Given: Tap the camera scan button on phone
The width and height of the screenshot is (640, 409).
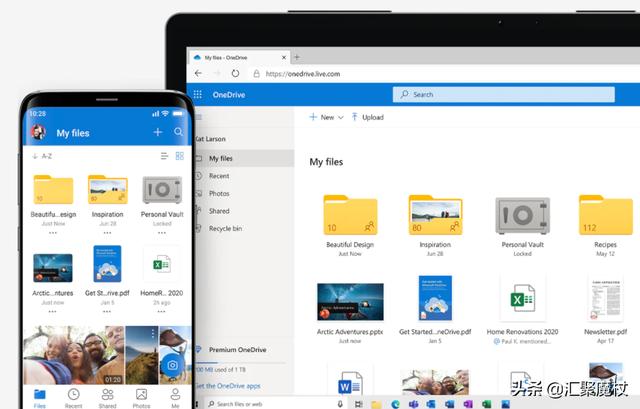Looking at the screenshot, I should pos(173,365).
